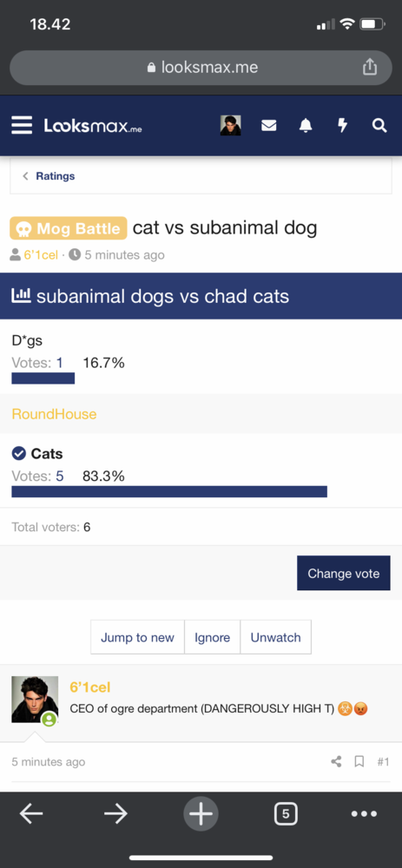Open browser tab switcher showing 5
Viewport: 402px width, 868px height.
click(x=285, y=813)
